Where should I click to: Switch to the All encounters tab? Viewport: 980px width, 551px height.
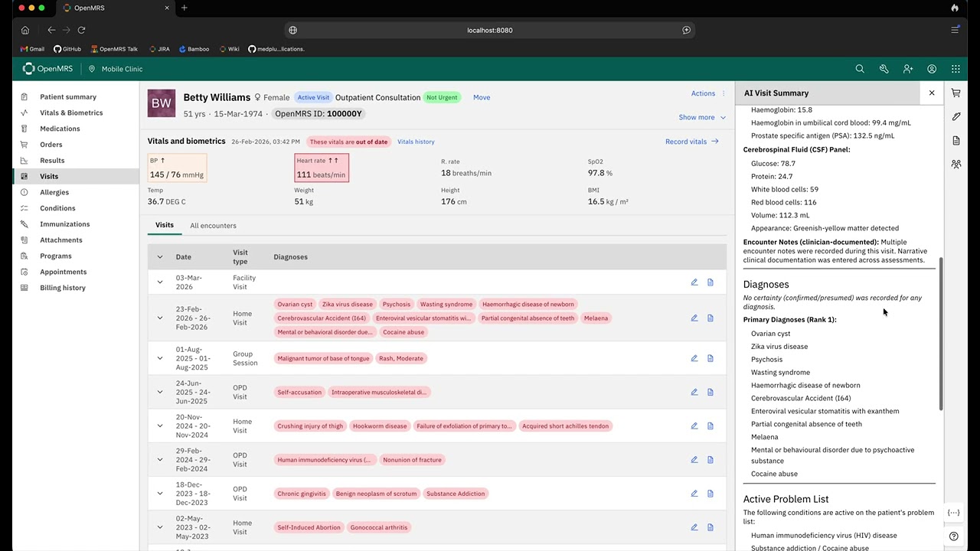coord(213,226)
